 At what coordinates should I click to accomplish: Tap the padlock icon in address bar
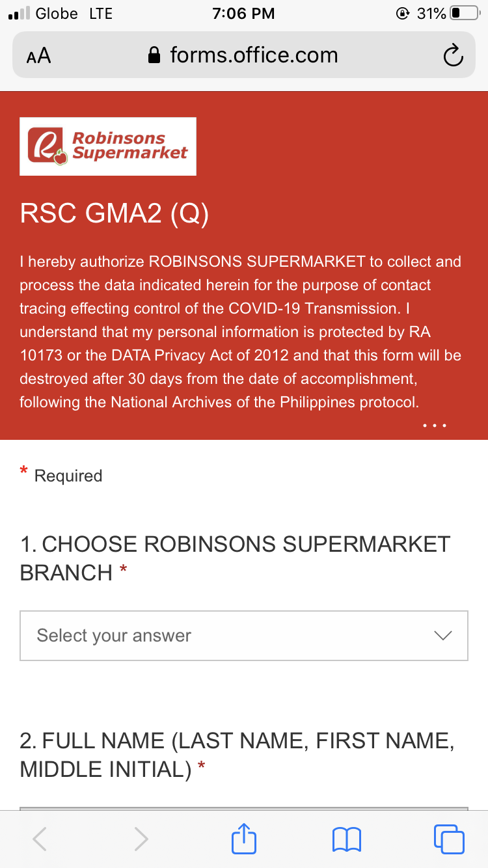[154, 55]
